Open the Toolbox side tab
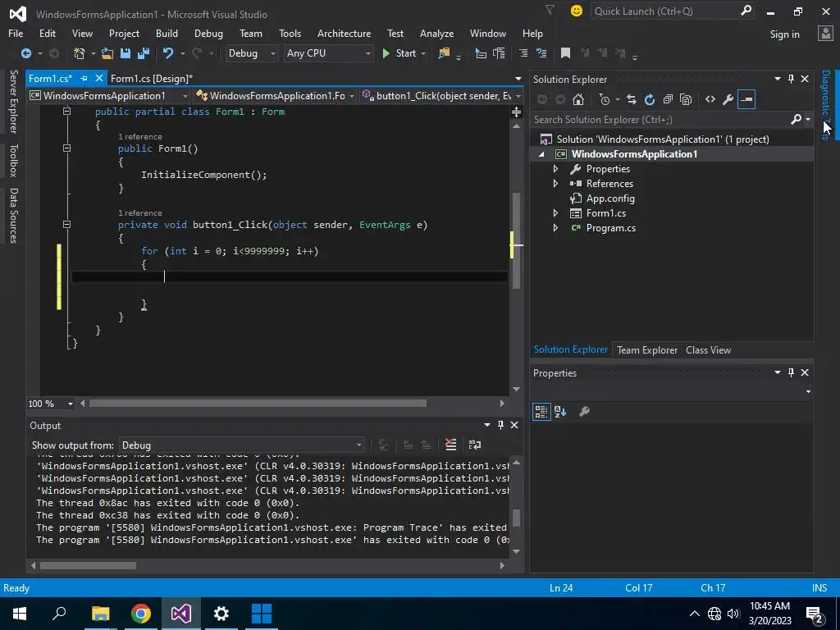The image size is (840, 630). 13,160
